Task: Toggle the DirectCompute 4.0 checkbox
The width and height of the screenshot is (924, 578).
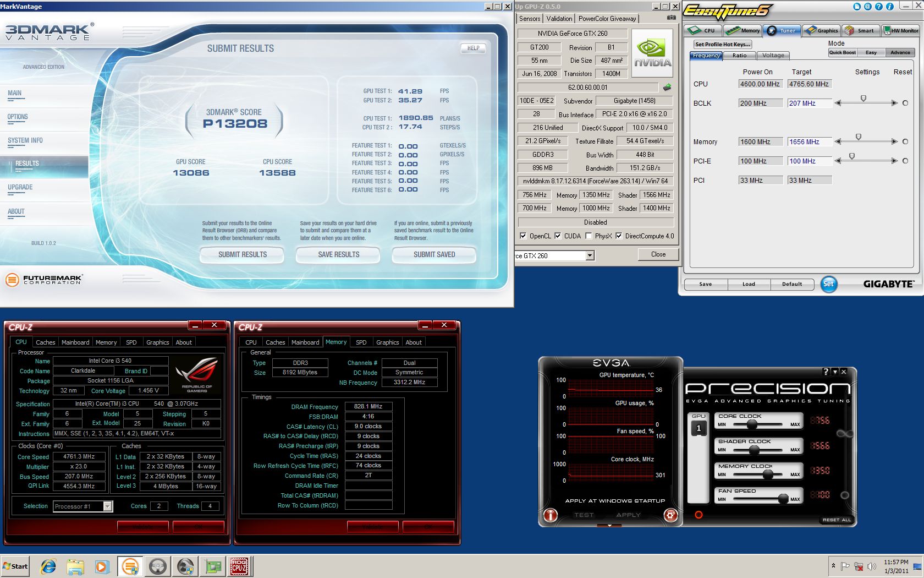Action: coord(619,236)
